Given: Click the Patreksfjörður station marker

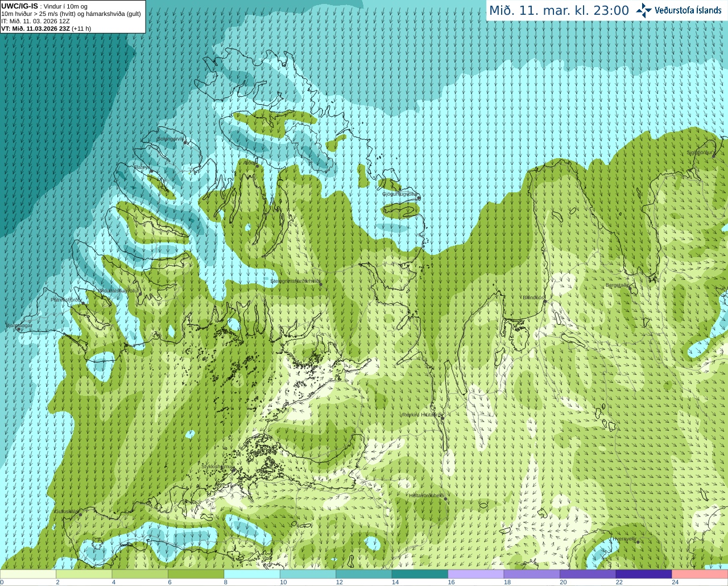Looking at the screenshot, I should point(84,303).
